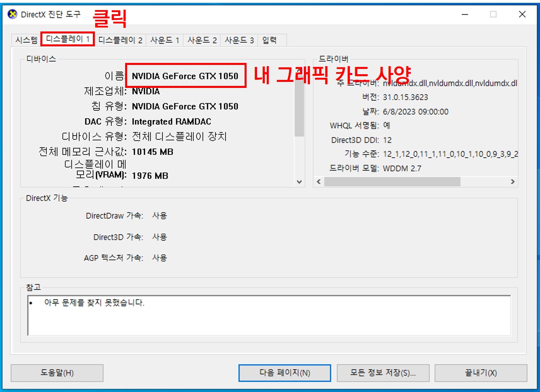Click driver panel scroll left arrow
Screen dimensions: 540x392
coord(319,182)
